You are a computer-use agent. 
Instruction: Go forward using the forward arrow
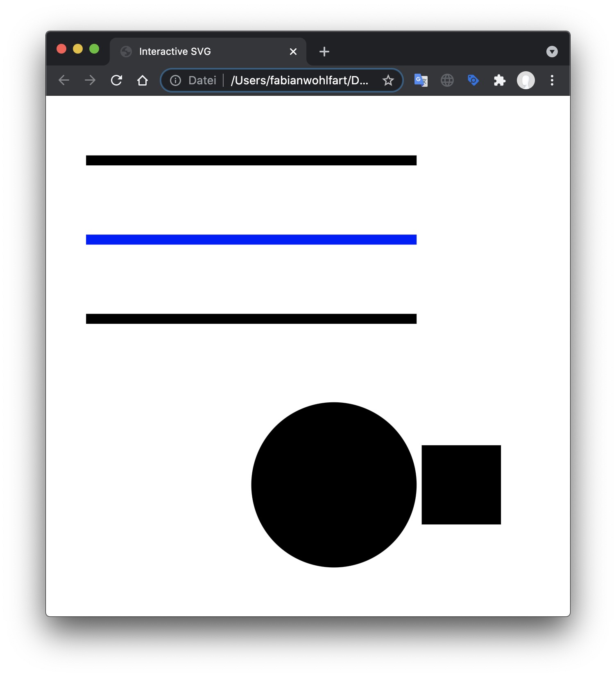coord(90,80)
